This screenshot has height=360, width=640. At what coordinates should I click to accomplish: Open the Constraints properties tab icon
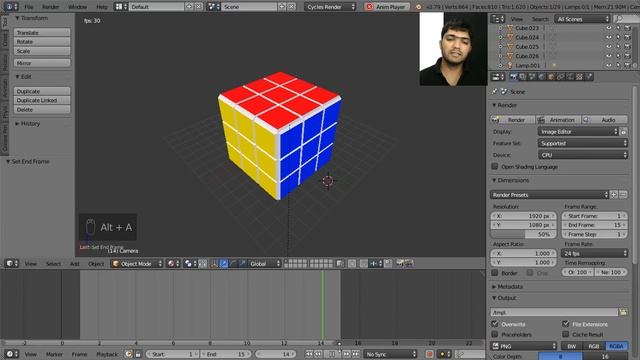point(560,77)
